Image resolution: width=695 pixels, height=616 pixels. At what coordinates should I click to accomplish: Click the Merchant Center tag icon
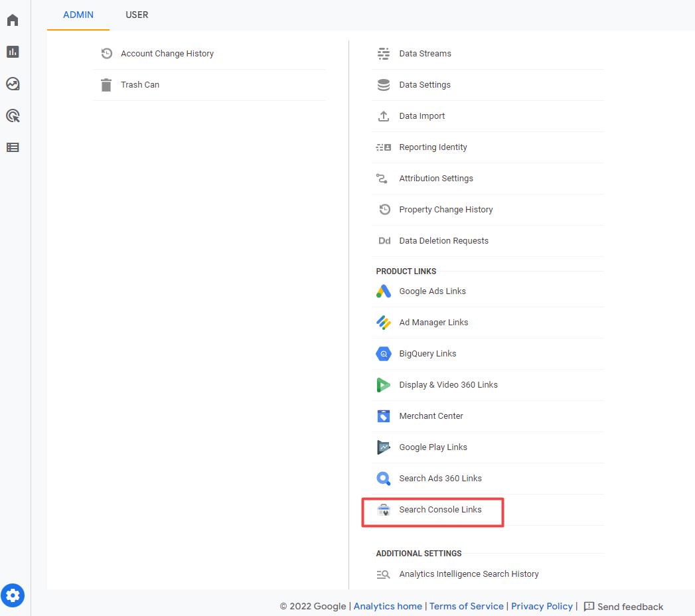pos(384,416)
